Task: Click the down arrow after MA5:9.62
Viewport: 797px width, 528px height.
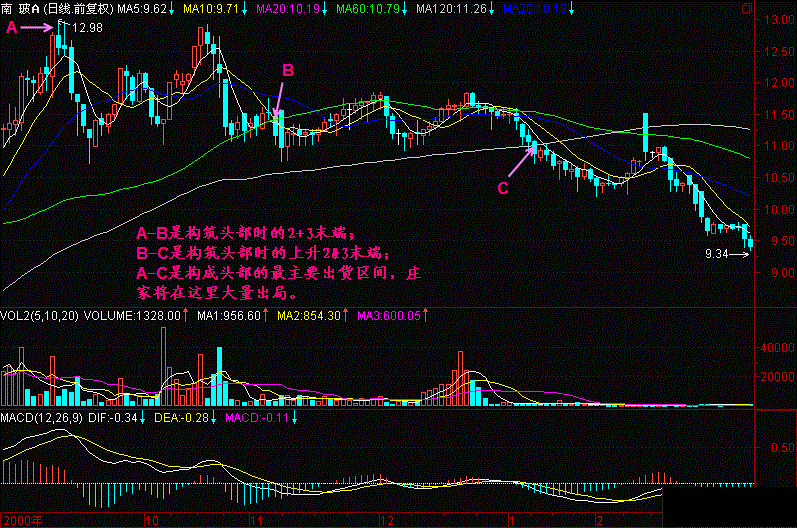Action: (173, 8)
